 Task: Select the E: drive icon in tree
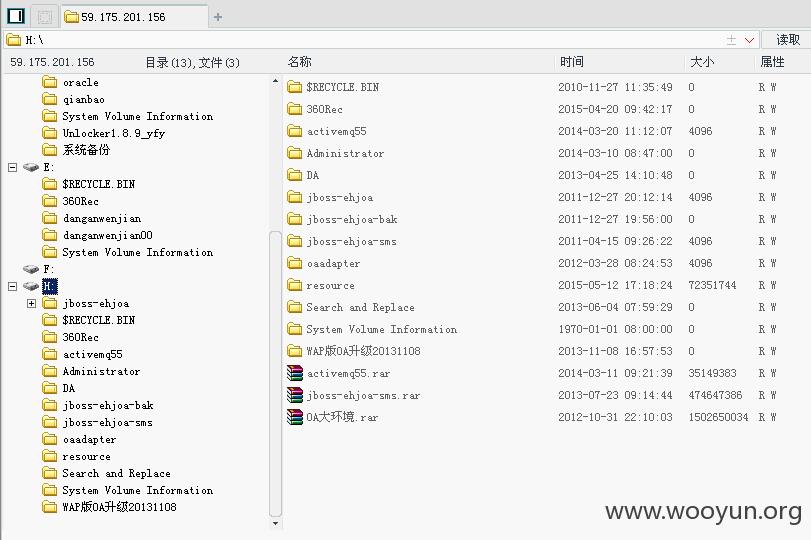click(32, 167)
